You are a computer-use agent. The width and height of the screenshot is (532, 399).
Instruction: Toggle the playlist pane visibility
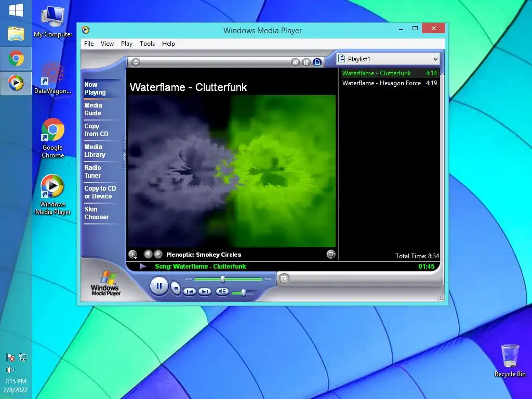[317, 62]
